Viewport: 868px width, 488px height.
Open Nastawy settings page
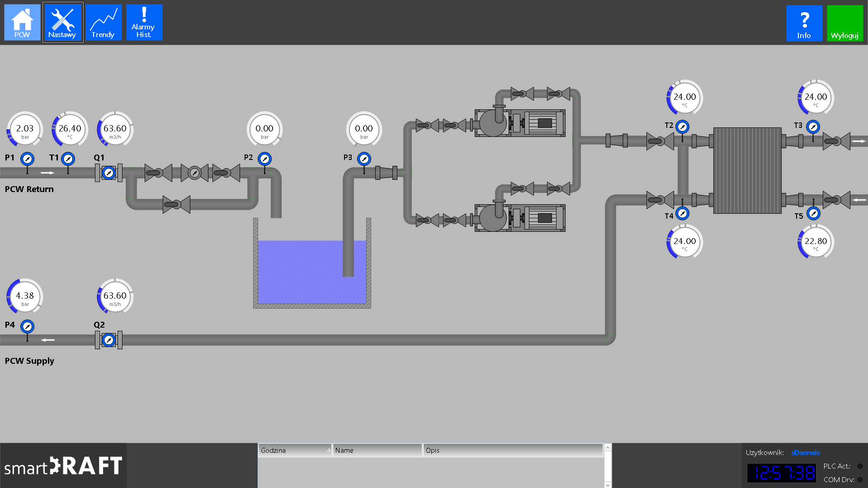(x=63, y=23)
